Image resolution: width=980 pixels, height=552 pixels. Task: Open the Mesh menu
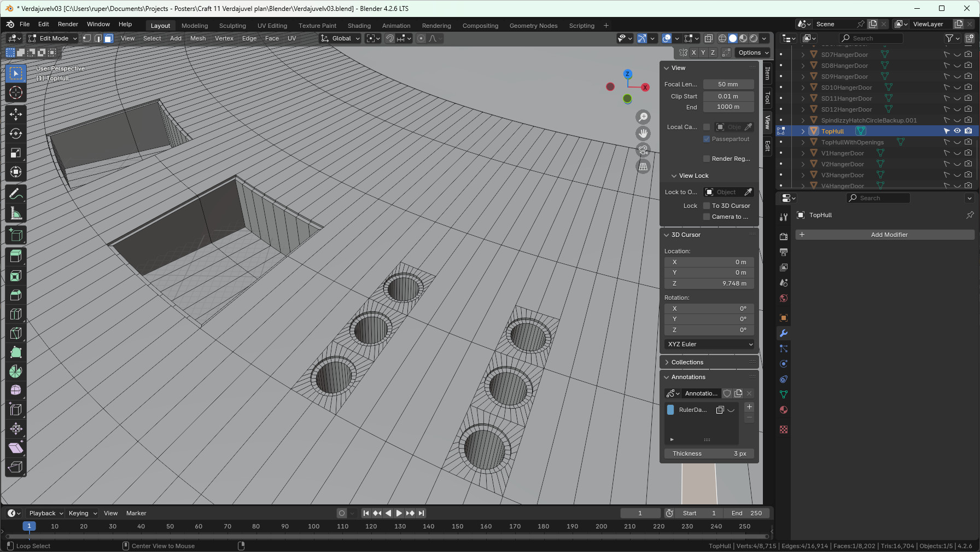pos(197,38)
